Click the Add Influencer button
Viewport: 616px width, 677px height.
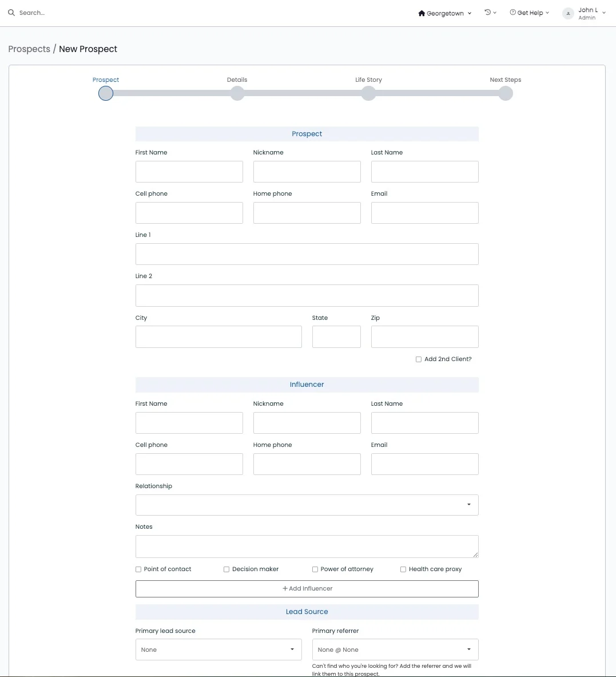pos(307,589)
